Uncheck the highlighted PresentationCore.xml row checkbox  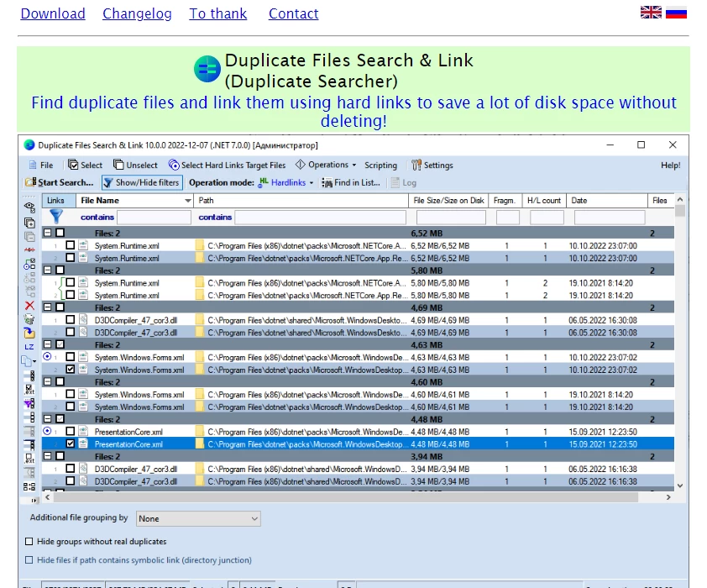[x=70, y=444]
